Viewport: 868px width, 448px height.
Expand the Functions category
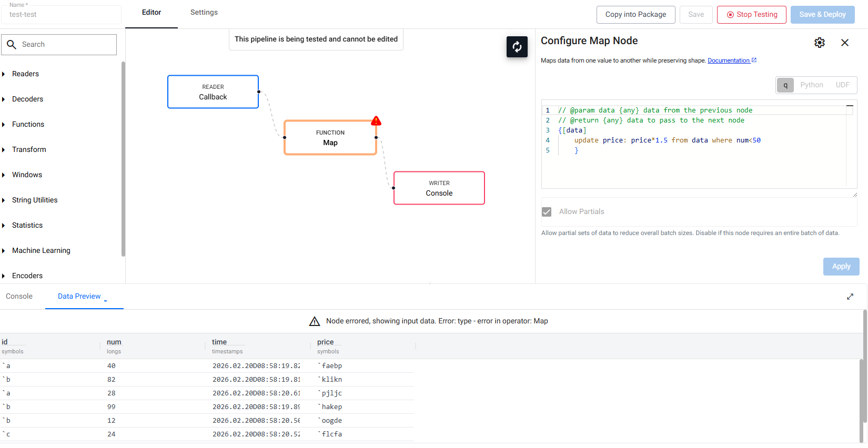[x=28, y=125]
